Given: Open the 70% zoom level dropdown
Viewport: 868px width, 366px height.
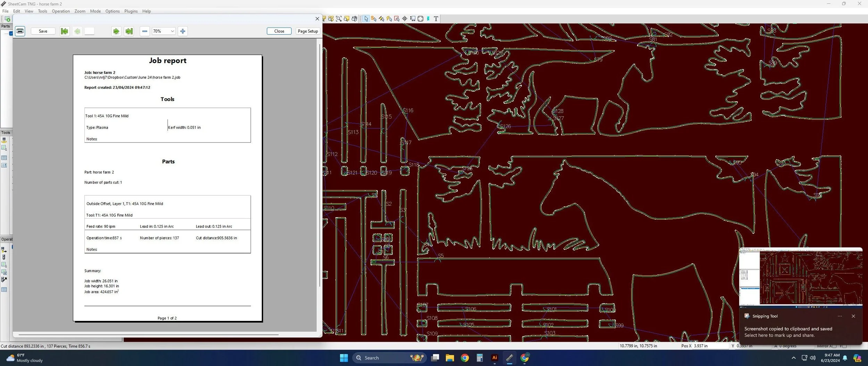Looking at the screenshot, I should tap(163, 31).
